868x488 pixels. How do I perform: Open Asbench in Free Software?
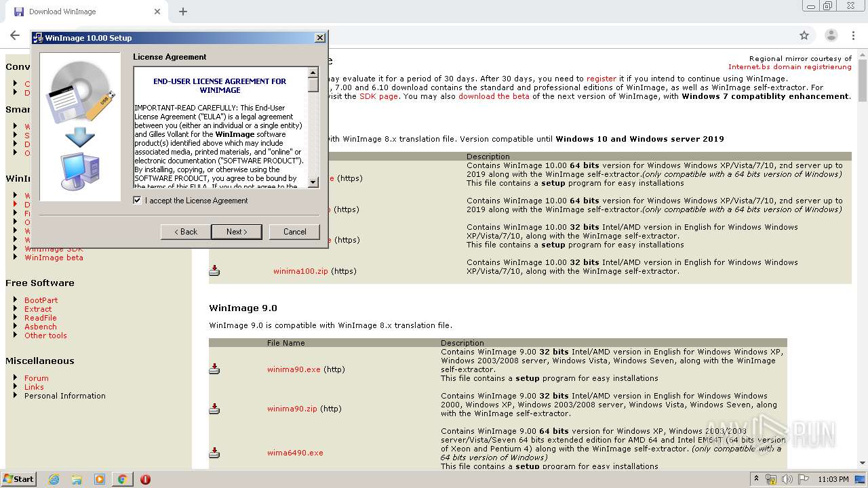pos(41,327)
